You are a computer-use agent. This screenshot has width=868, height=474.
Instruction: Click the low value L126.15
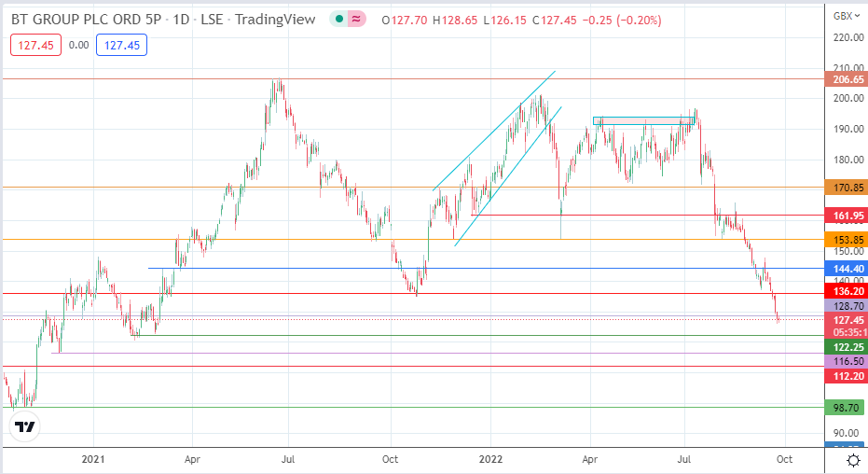click(x=504, y=20)
